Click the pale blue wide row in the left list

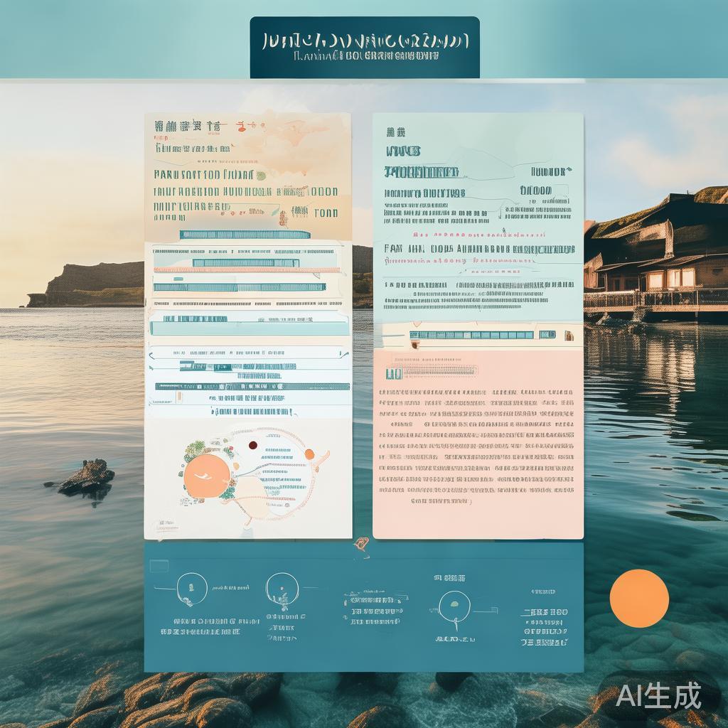(250, 328)
